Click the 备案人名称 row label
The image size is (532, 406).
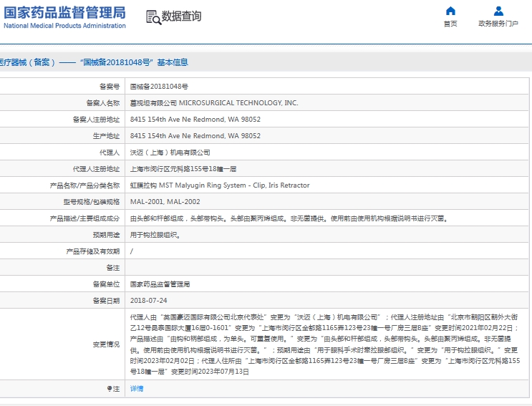pos(103,103)
